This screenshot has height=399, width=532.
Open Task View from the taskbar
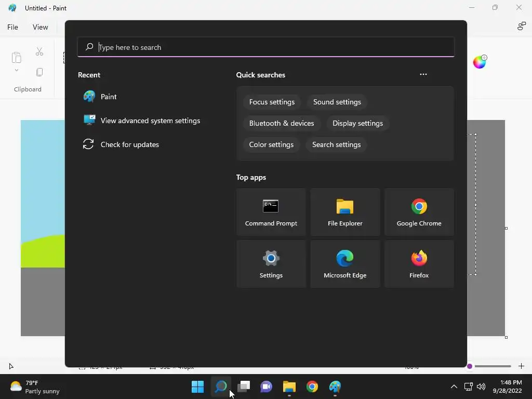pos(244,387)
